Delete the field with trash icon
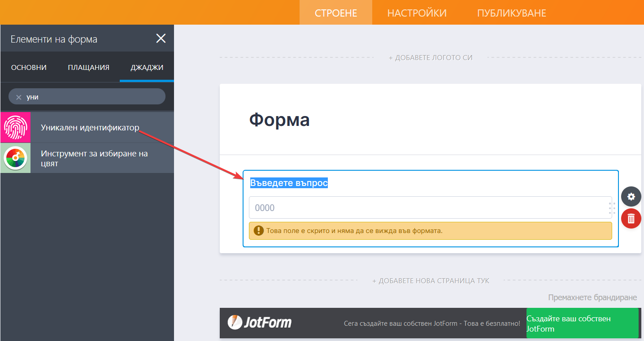The image size is (644, 341). coord(631,219)
